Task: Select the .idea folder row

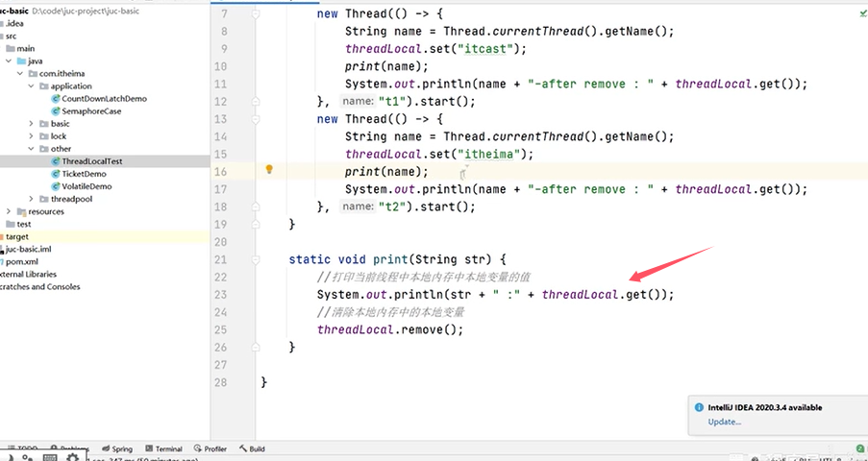Action: (14, 24)
